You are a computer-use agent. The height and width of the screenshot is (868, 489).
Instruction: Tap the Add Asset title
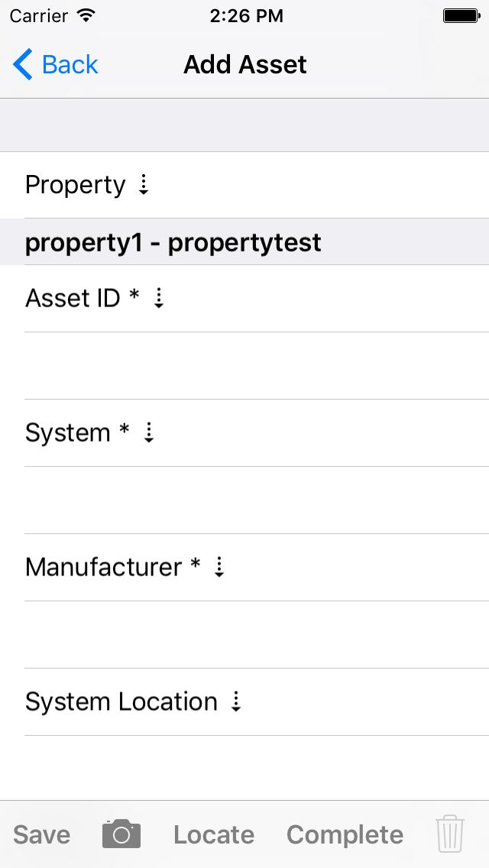[x=244, y=65]
